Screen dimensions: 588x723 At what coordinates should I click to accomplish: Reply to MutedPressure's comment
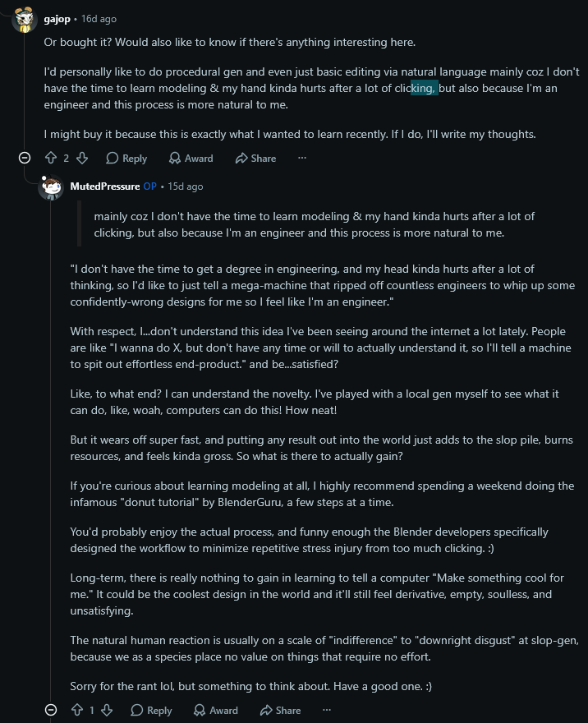[151, 710]
